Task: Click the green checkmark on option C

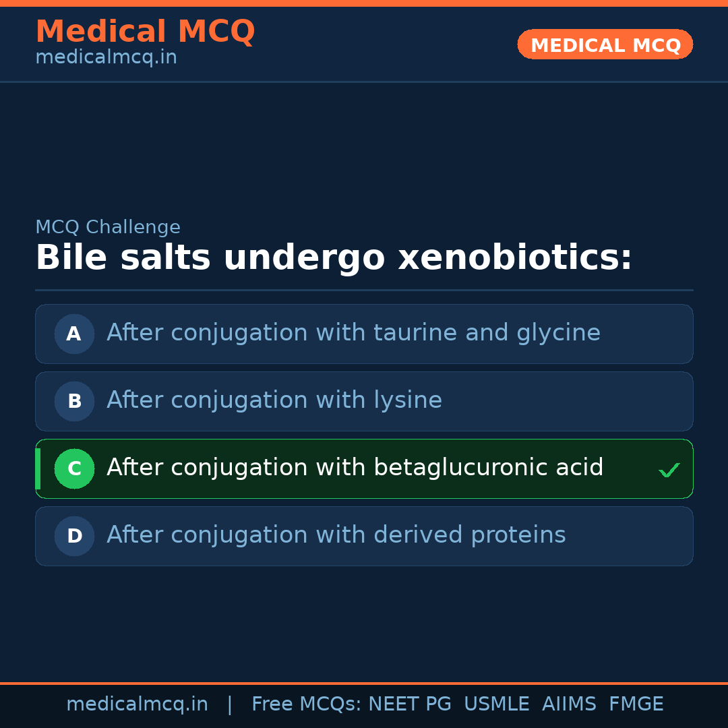Action: pos(669,470)
